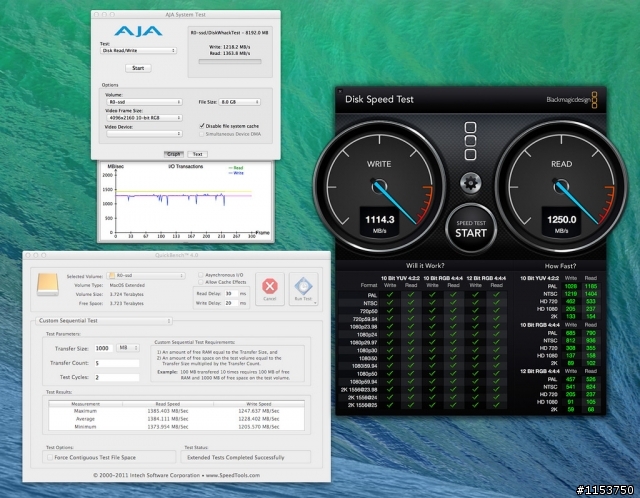Click the I/O Transactions graph area
Screen dimensions: 640x498
point(184,204)
